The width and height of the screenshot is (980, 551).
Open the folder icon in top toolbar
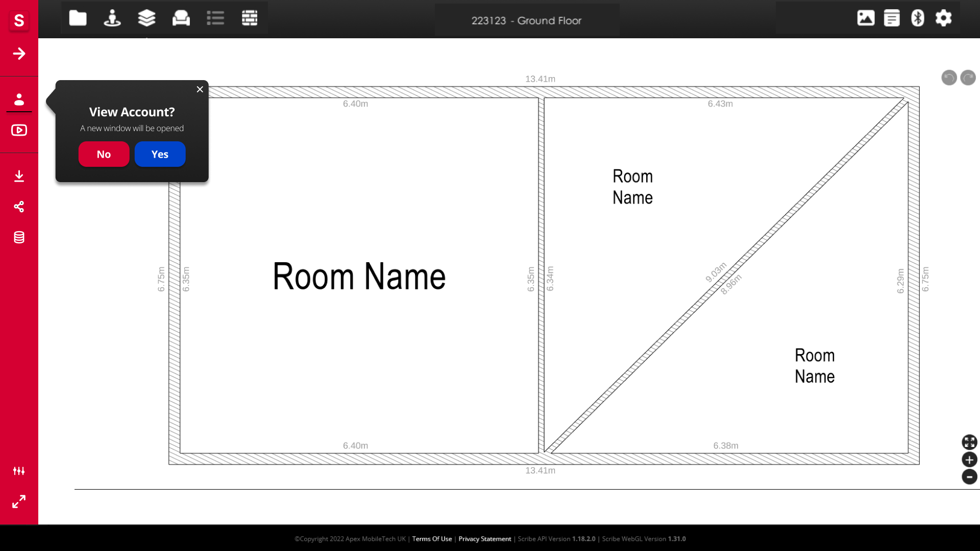point(78,18)
